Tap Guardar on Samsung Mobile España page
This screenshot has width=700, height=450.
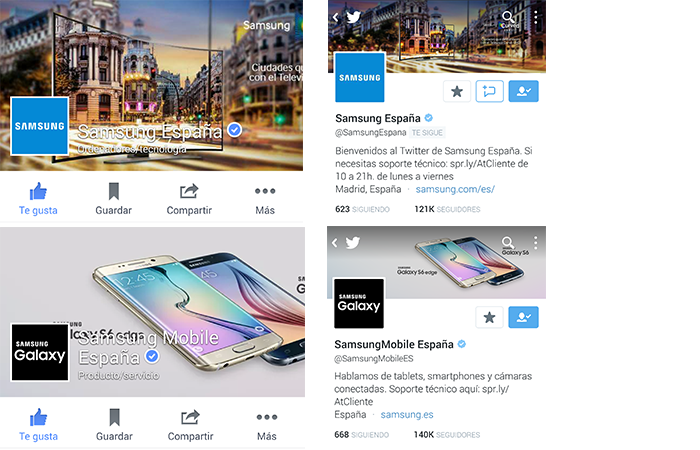114,425
